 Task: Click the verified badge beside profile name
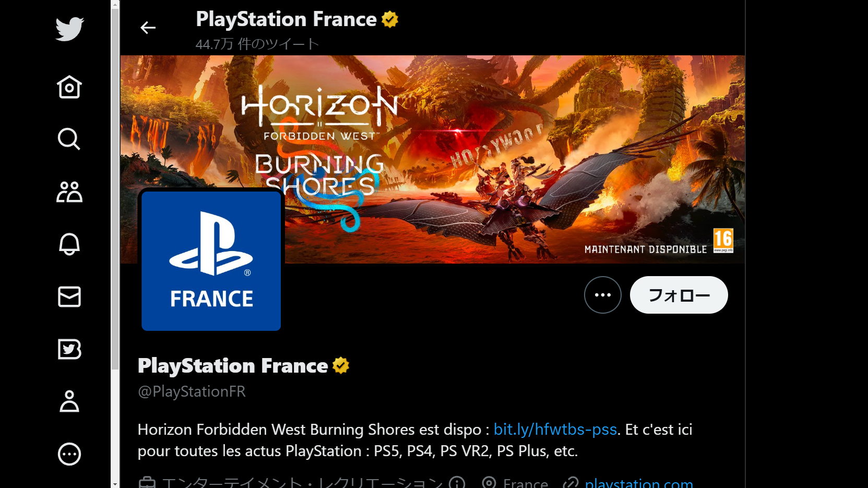[341, 365]
